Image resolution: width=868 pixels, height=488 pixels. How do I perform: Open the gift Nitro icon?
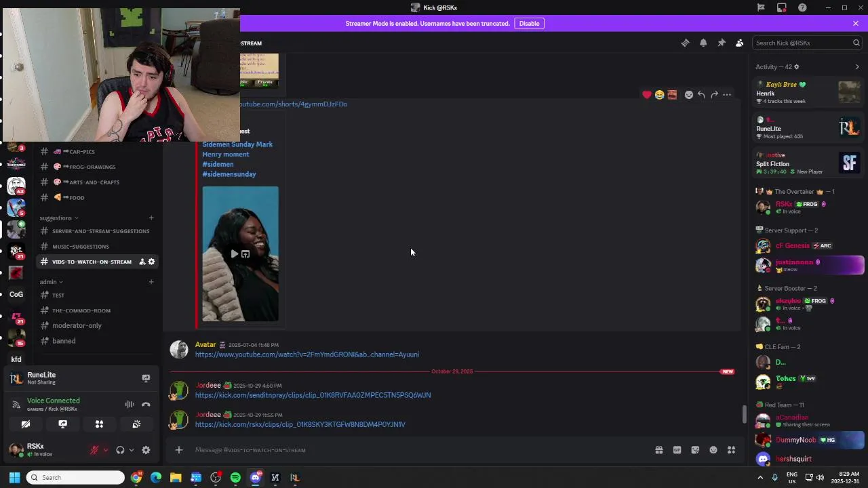click(658, 450)
